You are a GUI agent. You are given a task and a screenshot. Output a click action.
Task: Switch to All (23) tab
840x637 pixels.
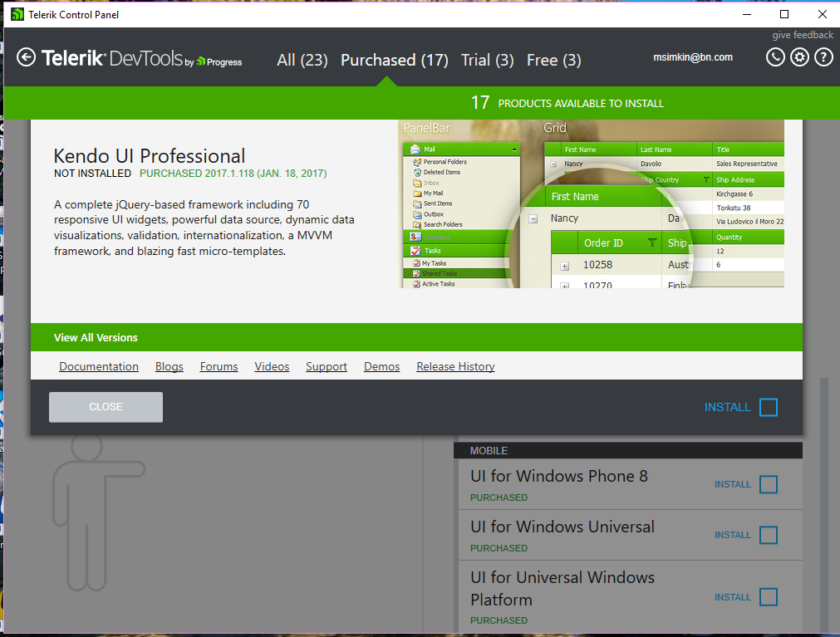pos(302,60)
